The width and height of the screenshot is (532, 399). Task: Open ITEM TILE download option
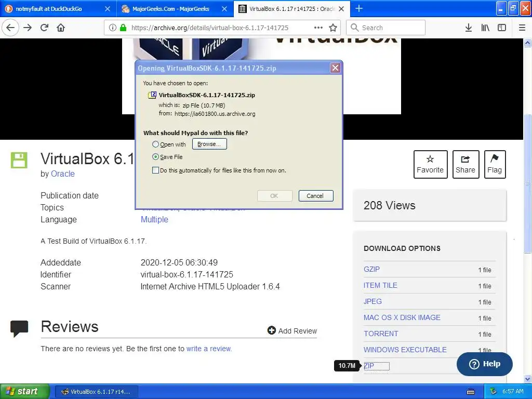point(380,285)
